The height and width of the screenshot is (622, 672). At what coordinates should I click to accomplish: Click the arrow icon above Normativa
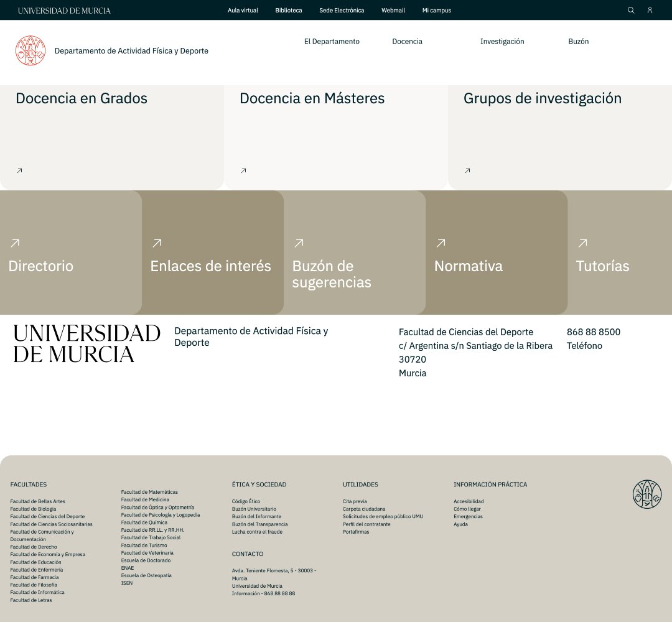pos(441,243)
